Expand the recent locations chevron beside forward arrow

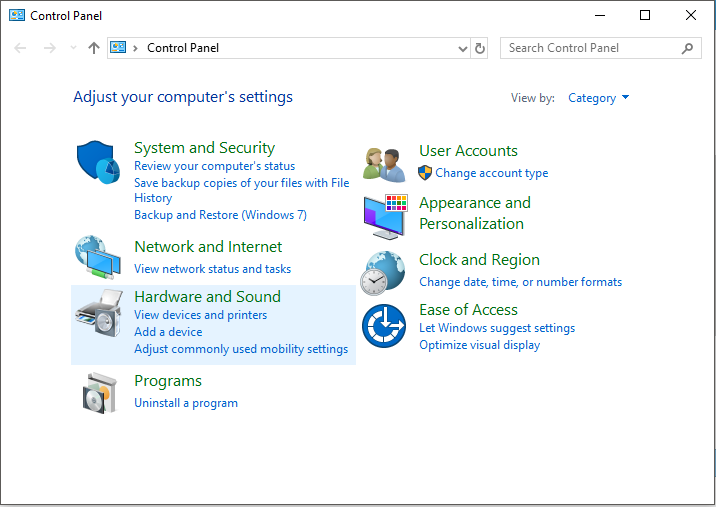[74, 48]
